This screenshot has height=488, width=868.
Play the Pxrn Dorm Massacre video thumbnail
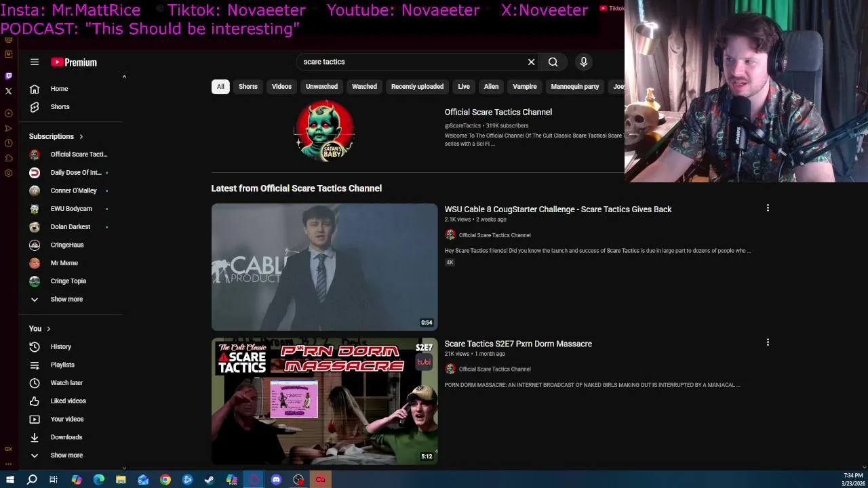point(324,401)
